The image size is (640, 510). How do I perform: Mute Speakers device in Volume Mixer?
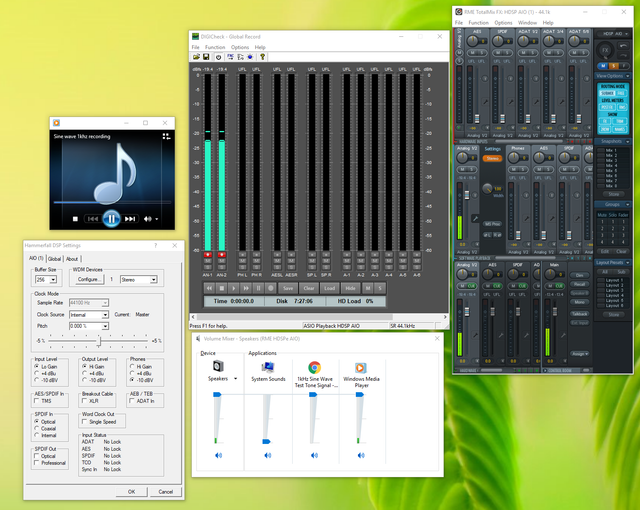(x=218, y=455)
